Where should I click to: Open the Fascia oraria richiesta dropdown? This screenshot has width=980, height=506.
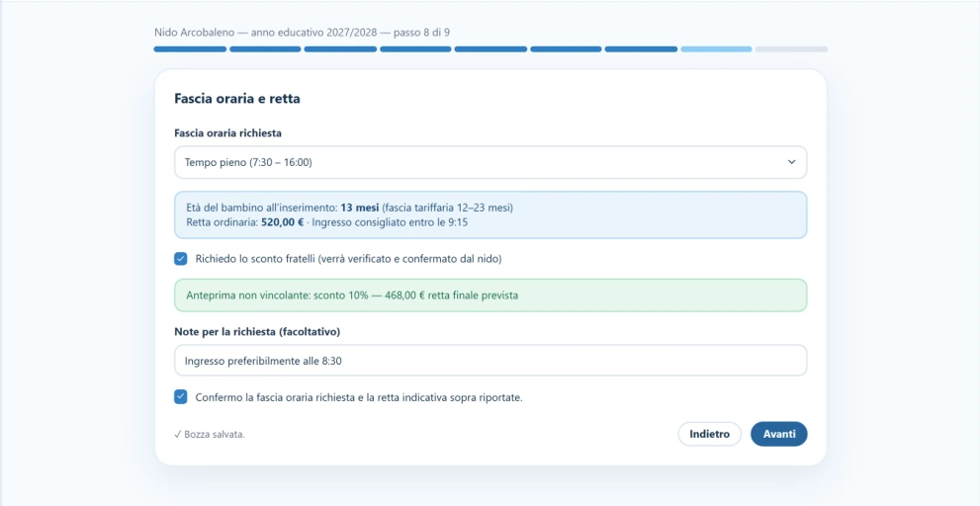point(490,162)
